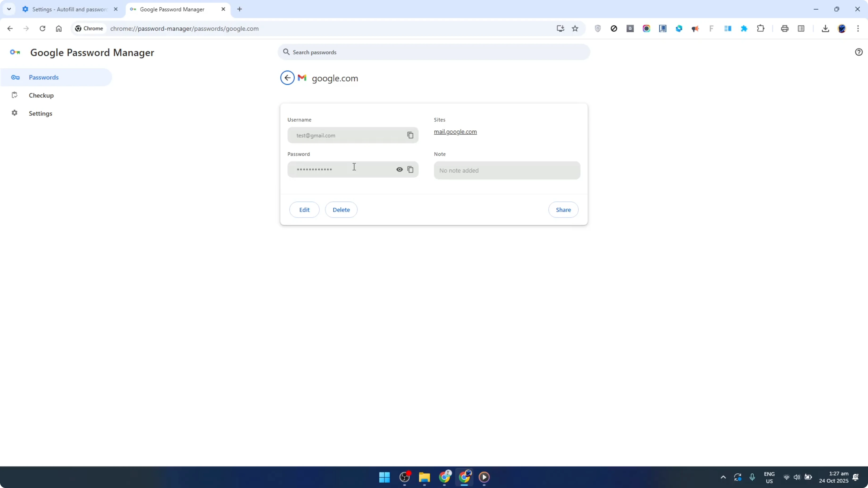Click the masked Password field
This screenshot has width=868, height=488.
[x=353, y=170]
